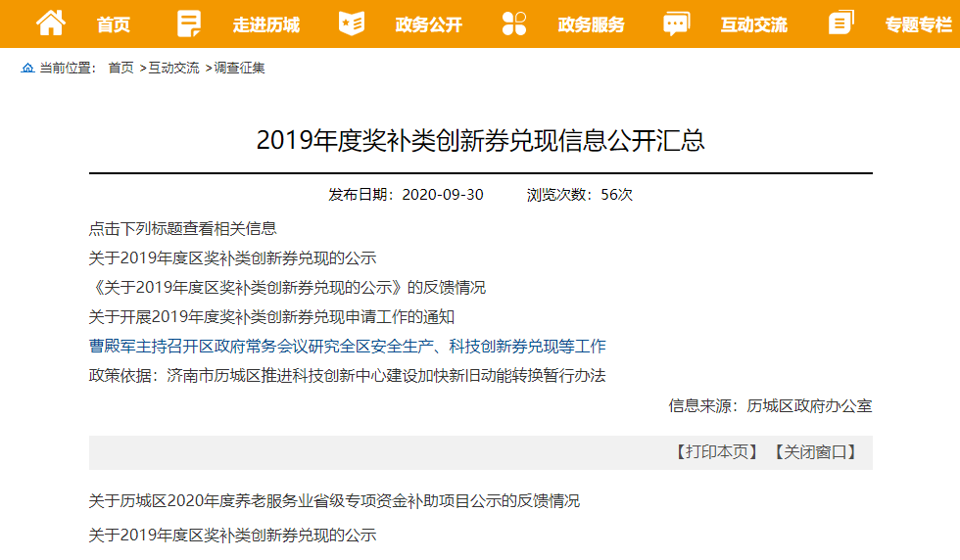Click the 打印本页 button

(716, 452)
